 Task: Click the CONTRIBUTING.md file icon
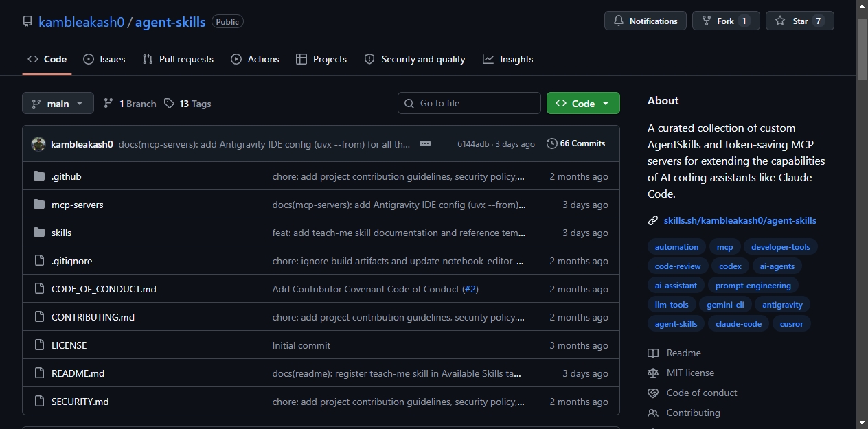pyautogui.click(x=39, y=317)
